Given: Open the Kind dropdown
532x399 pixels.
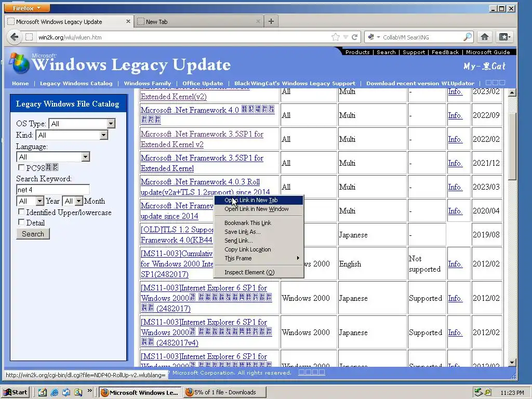Looking at the screenshot, I should click(103, 135).
